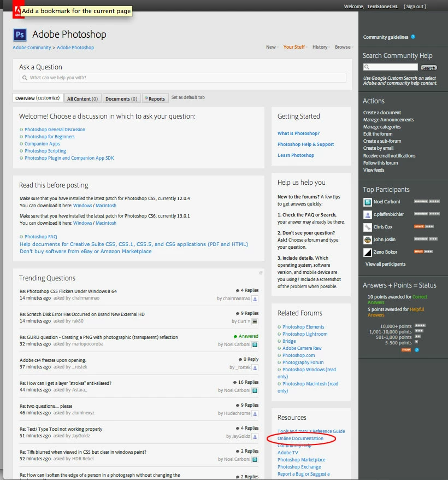Open 'Adobe cs4 freezes upon opening' question
The height and width of the screenshot is (480, 448).
click(53, 360)
